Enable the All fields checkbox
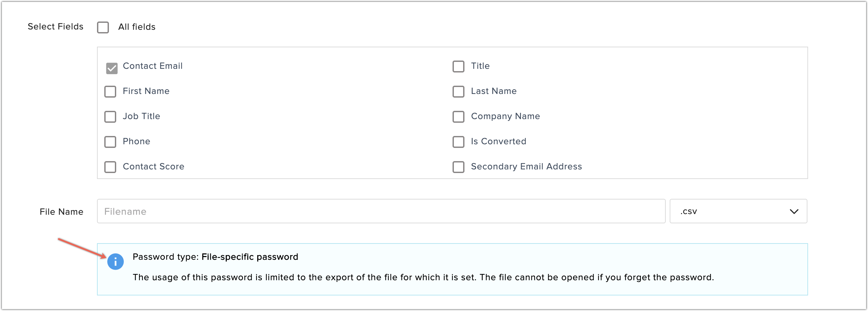 pos(103,27)
